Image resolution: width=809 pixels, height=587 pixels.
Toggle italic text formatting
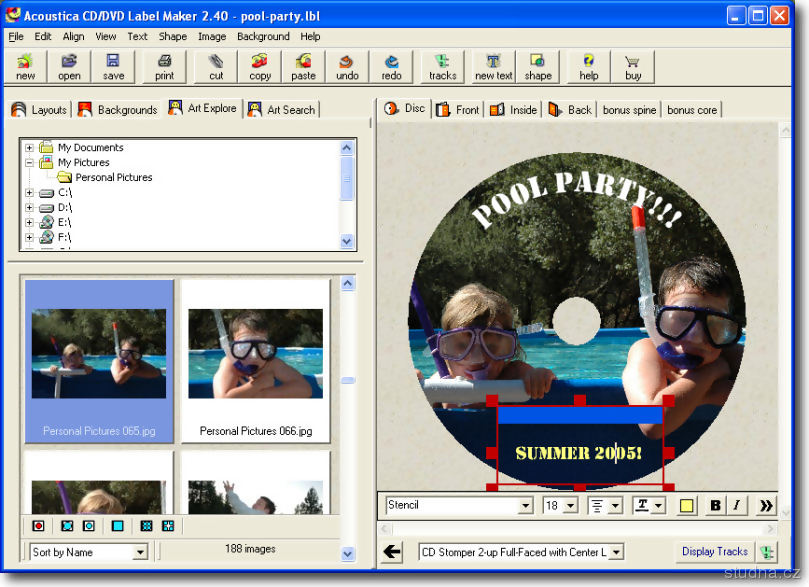(737, 506)
